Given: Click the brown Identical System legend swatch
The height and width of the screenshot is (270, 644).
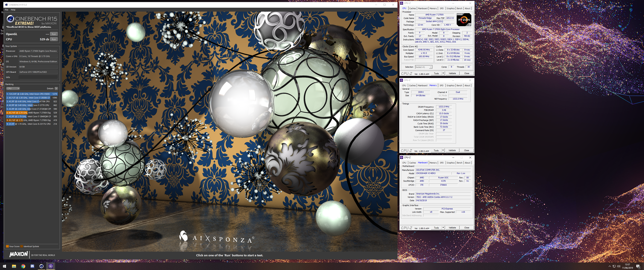Looking at the screenshot, I should coord(22,246).
